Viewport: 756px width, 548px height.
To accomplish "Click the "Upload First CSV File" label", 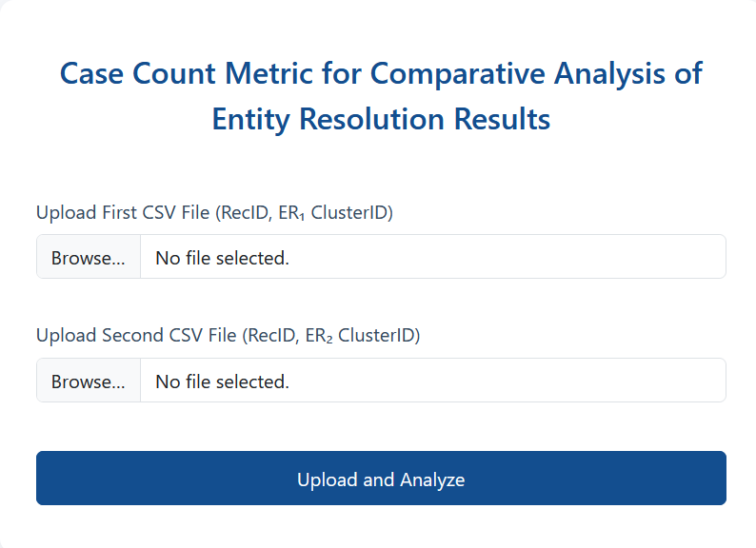I will point(123,212).
